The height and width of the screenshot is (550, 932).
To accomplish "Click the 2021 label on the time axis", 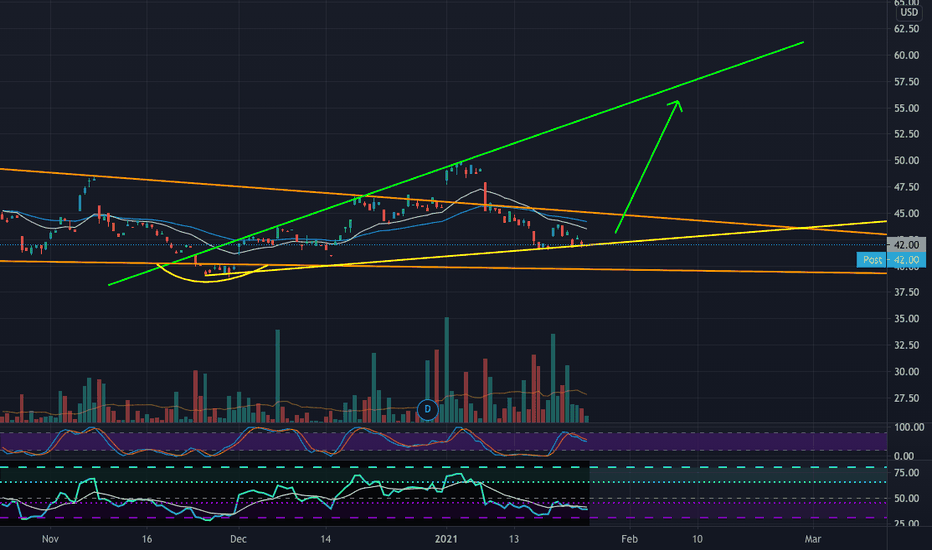I will coord(446,539).
